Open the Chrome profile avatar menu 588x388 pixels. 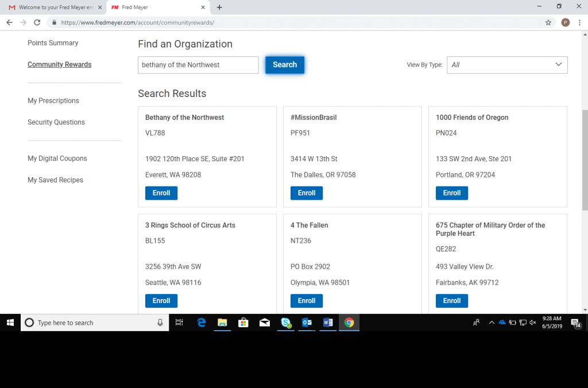pyautogui.click(x=565, y=22)
